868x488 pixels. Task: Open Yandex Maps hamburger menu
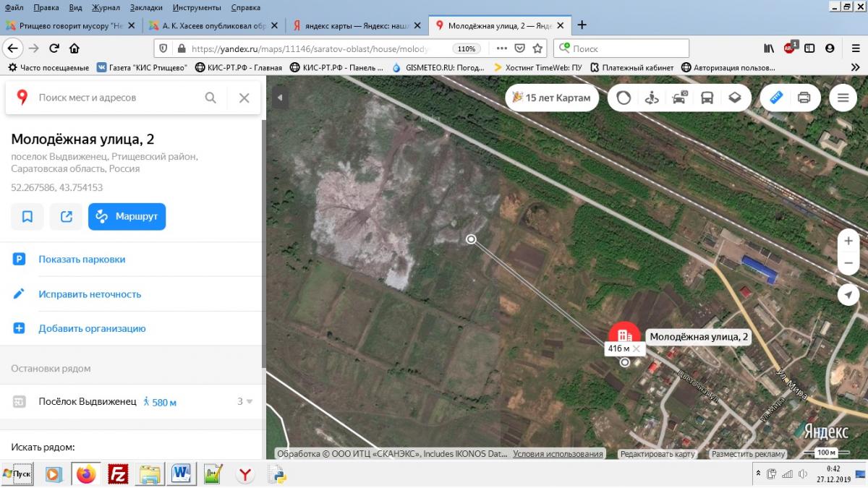[843, 98]
